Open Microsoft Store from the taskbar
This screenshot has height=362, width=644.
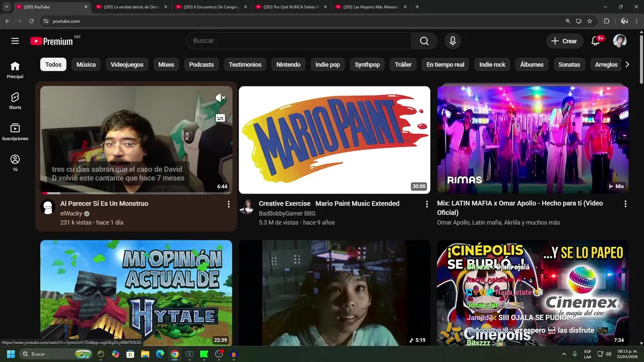(131, 354)
